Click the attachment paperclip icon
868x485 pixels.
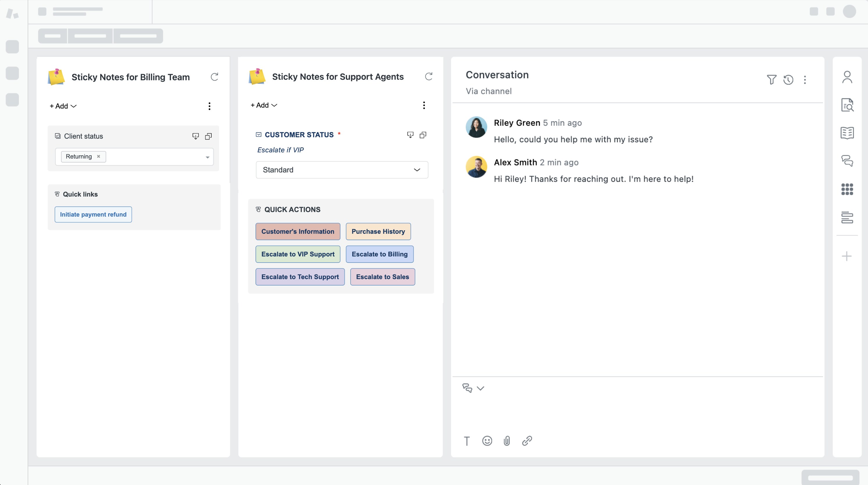click(x=507, y=441)
